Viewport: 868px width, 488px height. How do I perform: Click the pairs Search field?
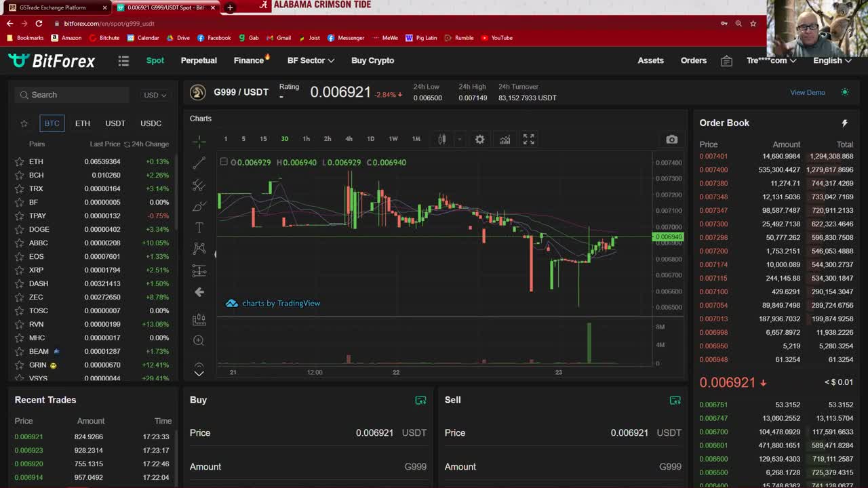73,95
